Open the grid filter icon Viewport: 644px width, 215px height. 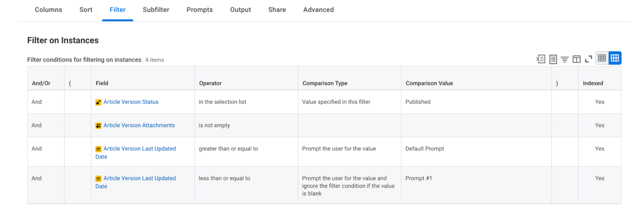[564, 59]
